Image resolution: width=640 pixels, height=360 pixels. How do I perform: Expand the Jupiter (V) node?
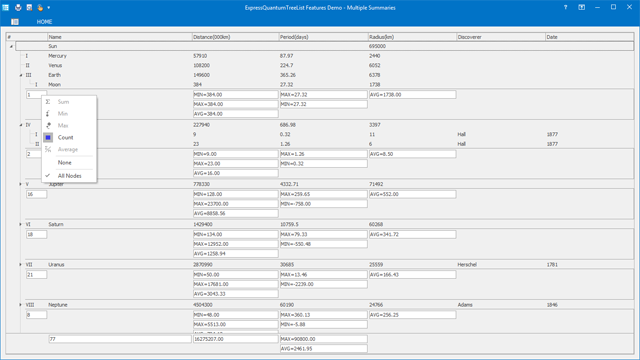(x=20, y=184)
